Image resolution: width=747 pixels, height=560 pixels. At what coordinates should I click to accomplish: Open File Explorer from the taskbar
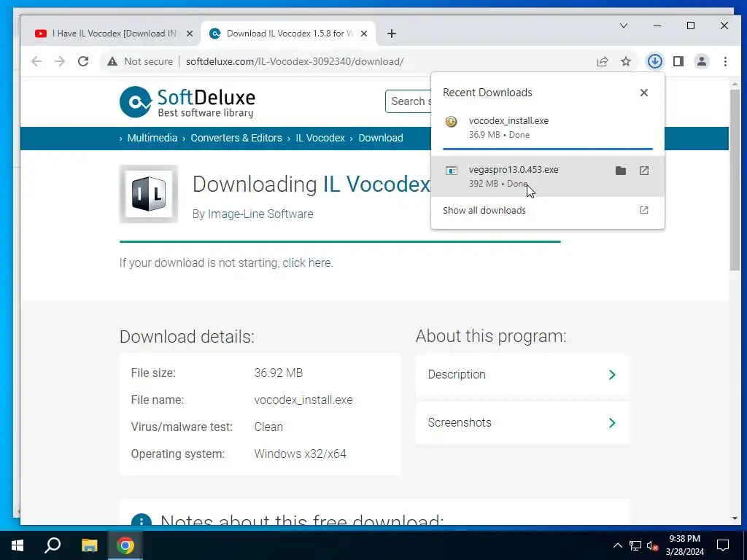[89, 545]
